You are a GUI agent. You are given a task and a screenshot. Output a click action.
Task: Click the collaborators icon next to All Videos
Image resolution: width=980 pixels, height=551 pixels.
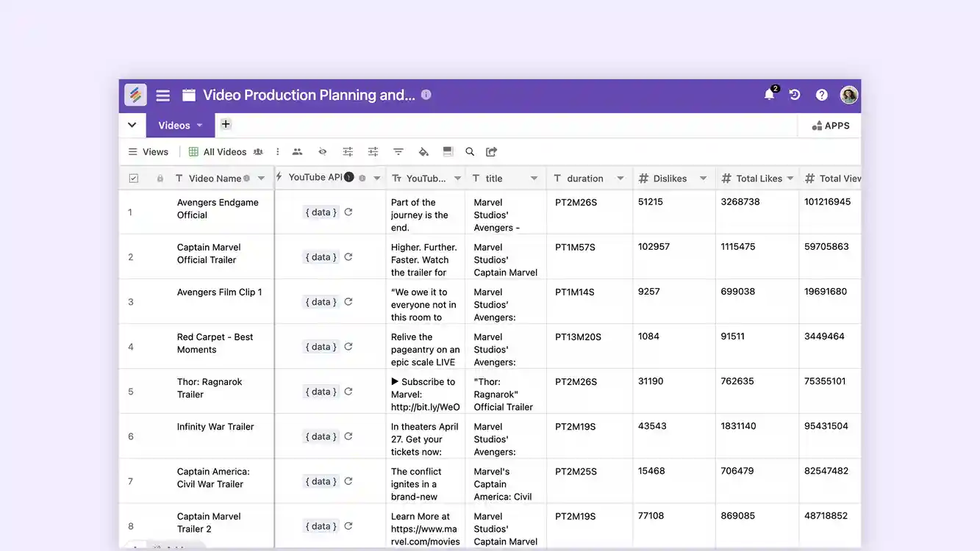pos(257,151)
